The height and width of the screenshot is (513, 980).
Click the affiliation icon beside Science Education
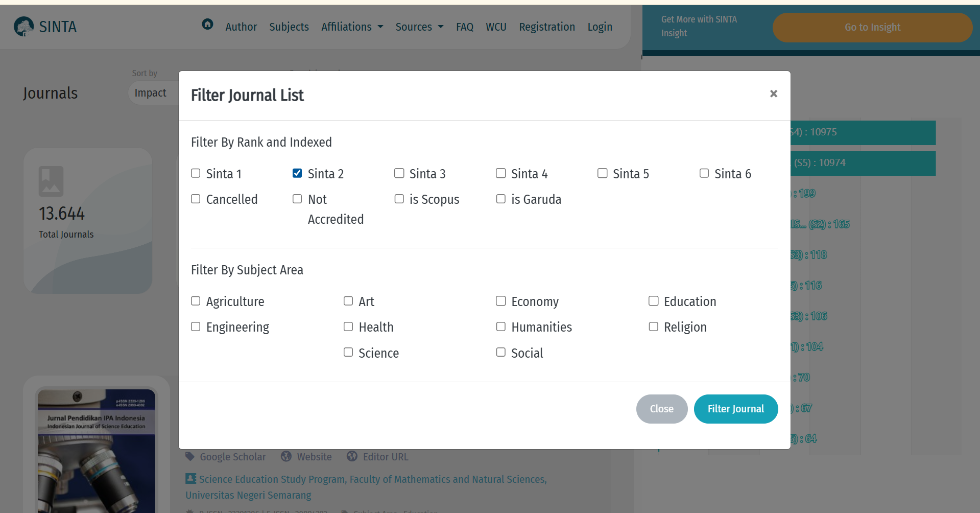pos(190,479)
